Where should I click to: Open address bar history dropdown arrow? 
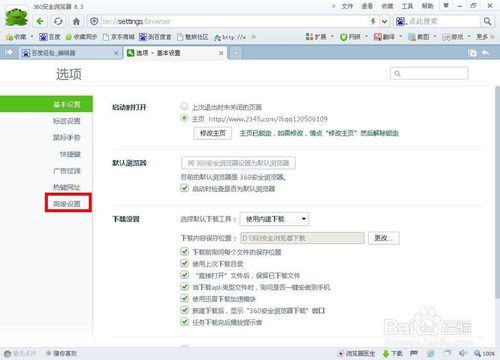[384, 22]
